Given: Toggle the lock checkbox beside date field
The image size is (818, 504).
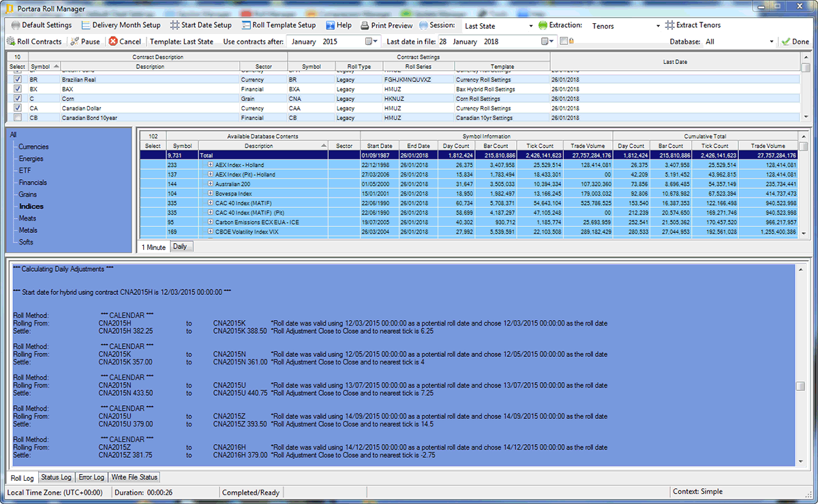Looking at the screenshot, I should click(564, 42).
